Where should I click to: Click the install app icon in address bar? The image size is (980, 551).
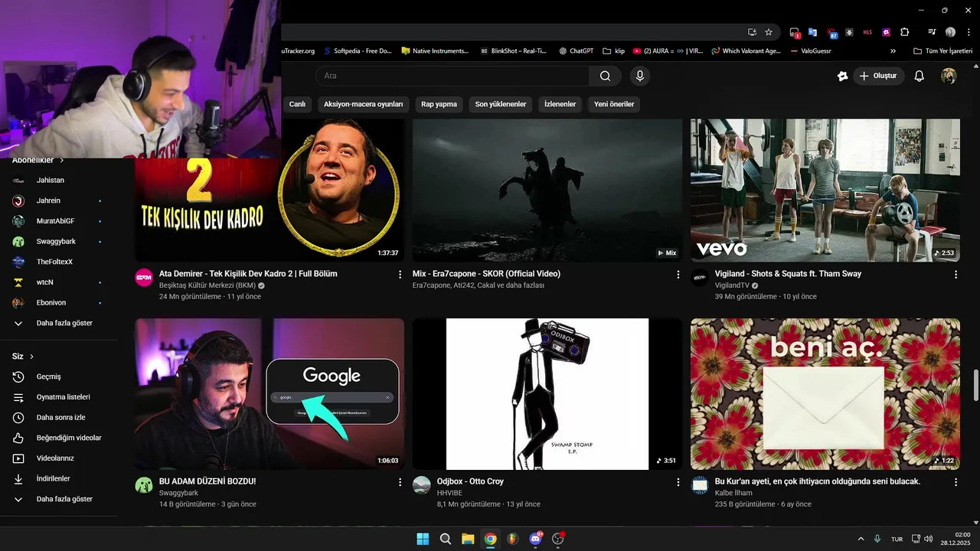(x=752, y=32)
